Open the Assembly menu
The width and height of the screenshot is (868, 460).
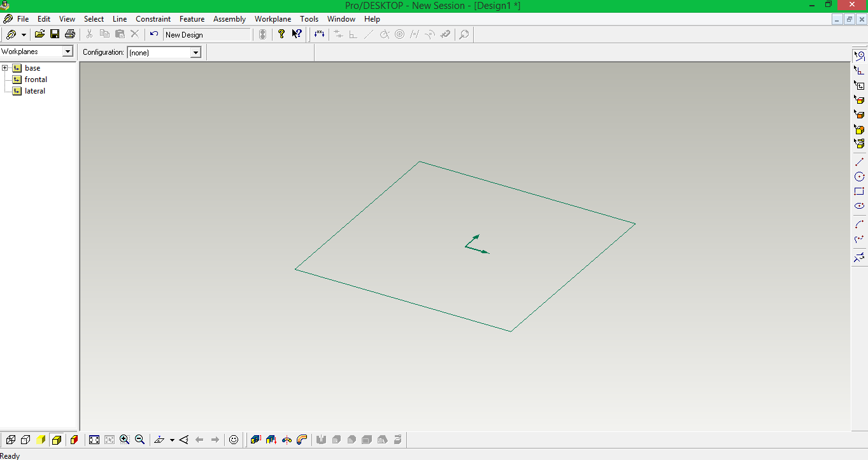coord(230,19)
